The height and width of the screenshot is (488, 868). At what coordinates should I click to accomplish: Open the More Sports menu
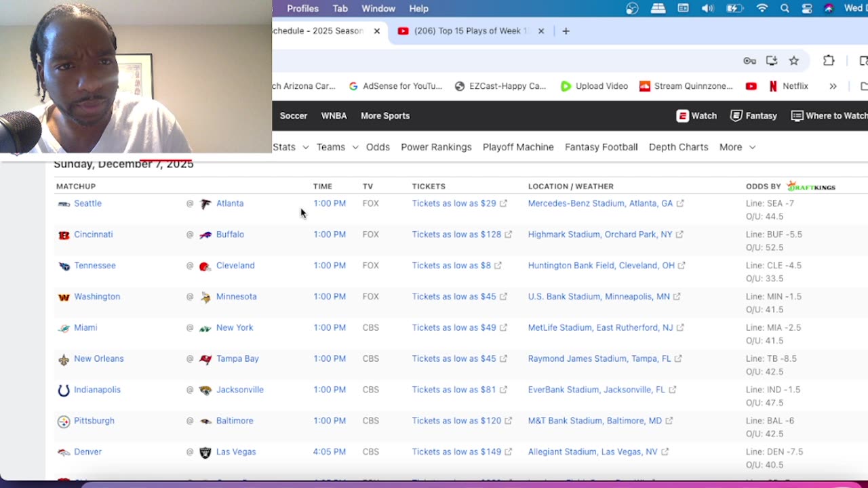(x=385, y=116)
